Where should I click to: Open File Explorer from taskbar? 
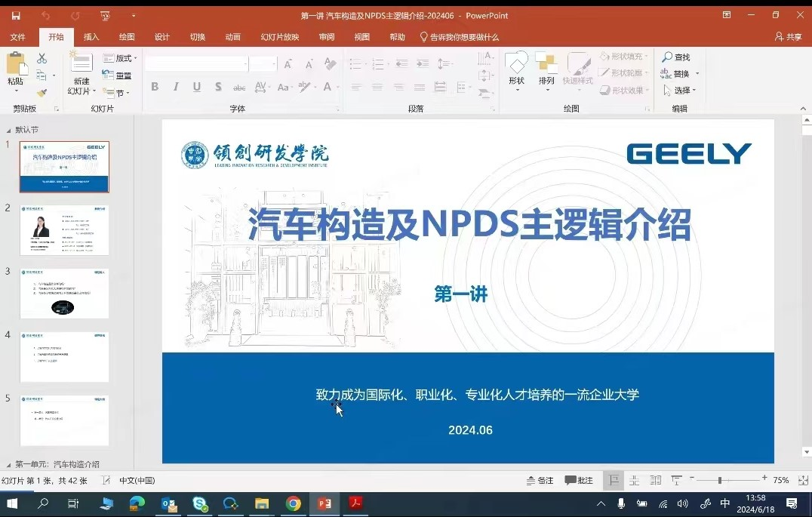pyautogui.click(x=262, y=503)
